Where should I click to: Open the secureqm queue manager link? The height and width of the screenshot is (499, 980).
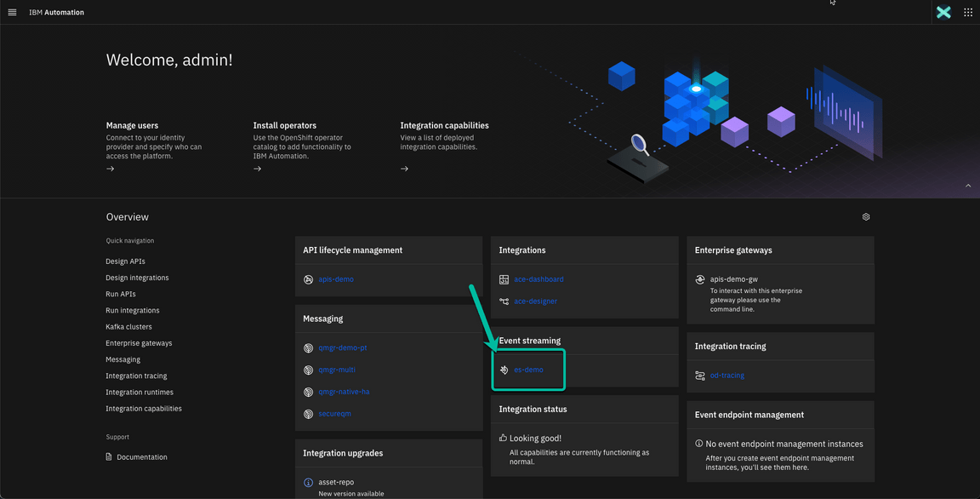click(x=334, y=413)
